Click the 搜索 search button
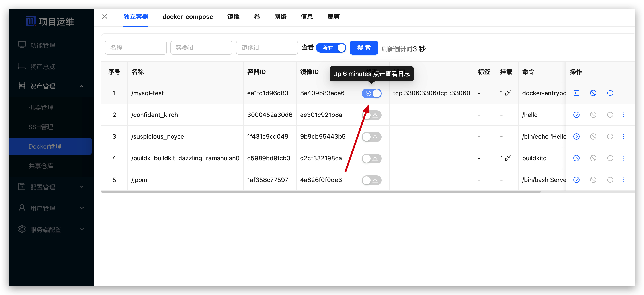This screenshot has height=295, width=644. click(x=363, y=48)
